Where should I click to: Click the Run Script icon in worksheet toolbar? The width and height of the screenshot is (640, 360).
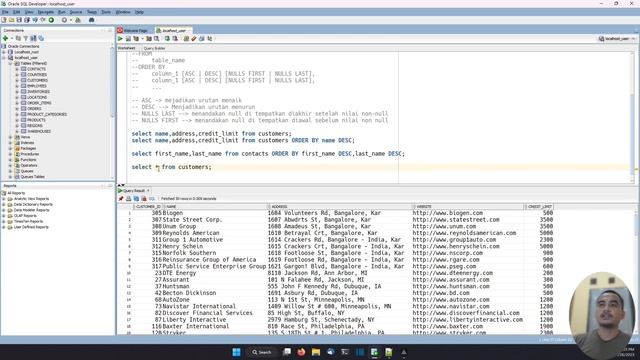128,39
